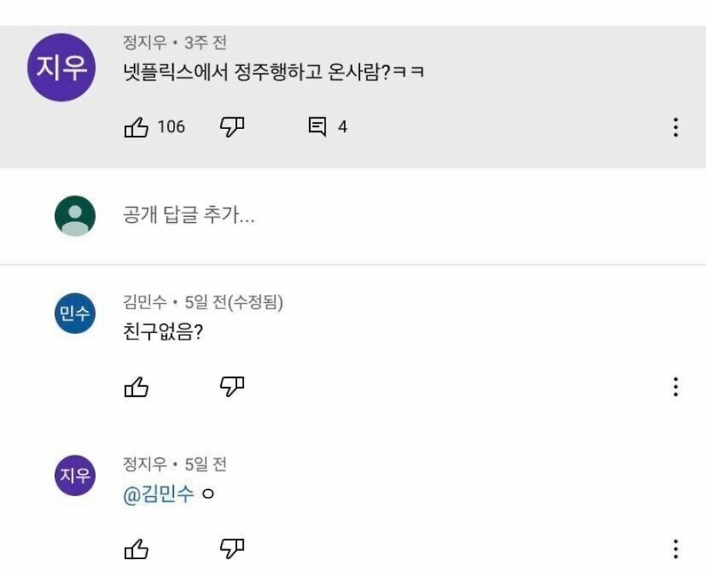Dislike 정지우's Netflix comment
The width and height of the screenshot is (706, 588).
click(x=232, y=127)
